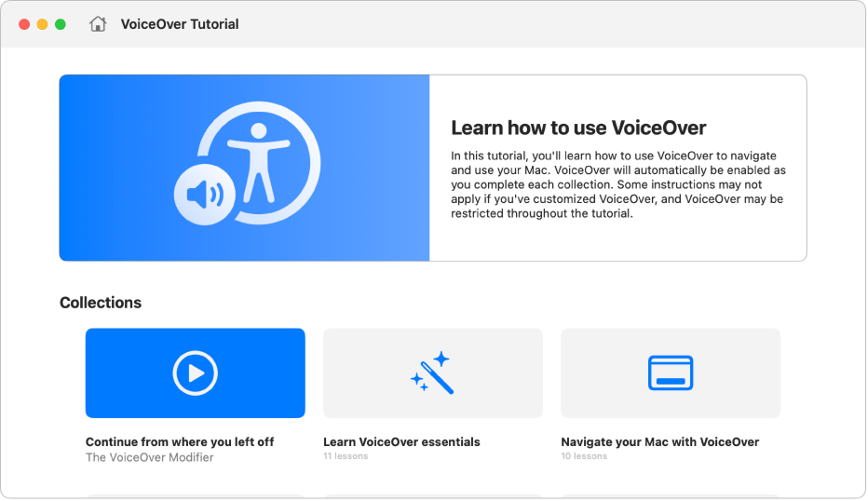868x501 pixels.
Task: Click the '10 lessons' label
Action: tap(583, 456)
